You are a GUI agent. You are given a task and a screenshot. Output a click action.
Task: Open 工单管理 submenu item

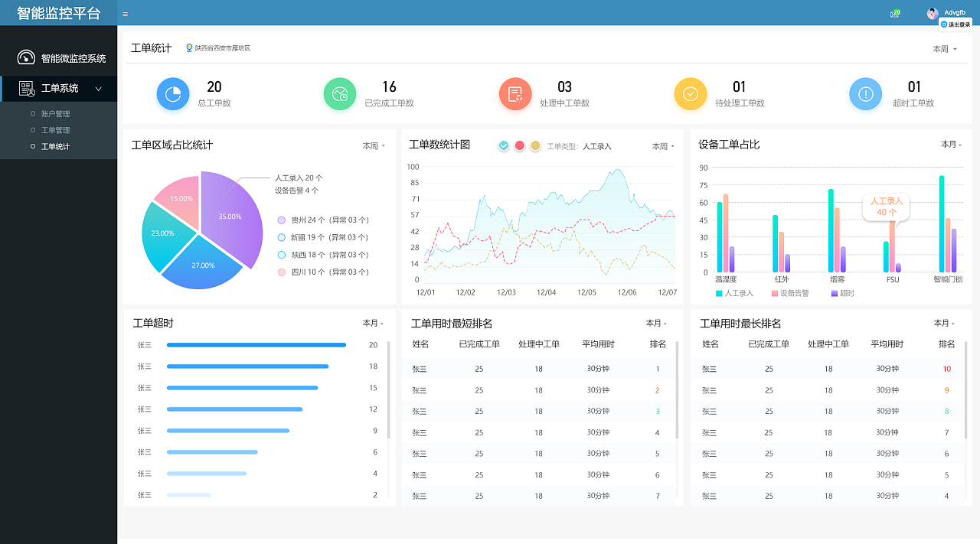(55, 130)
